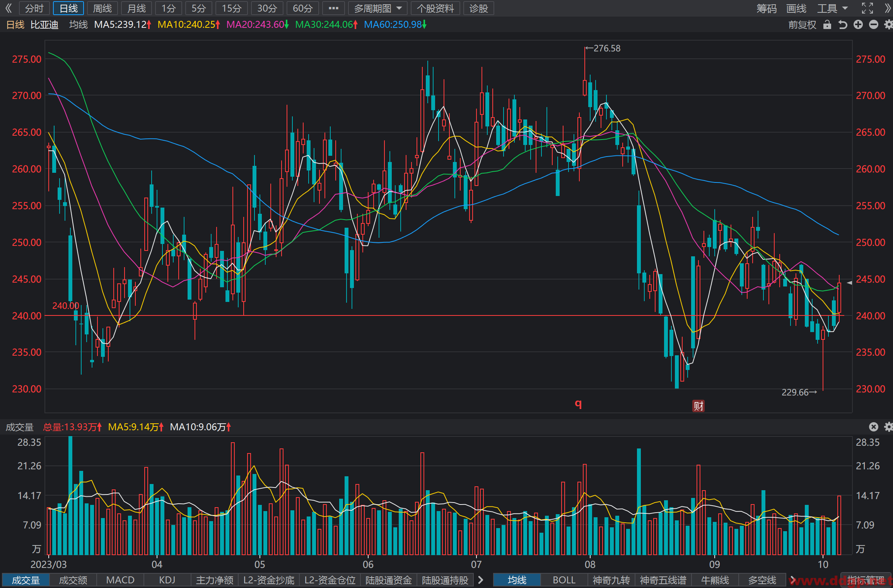Click the 财 earnings marker on chart
Viewport: 893px width, 588px height.
(698, 406)
